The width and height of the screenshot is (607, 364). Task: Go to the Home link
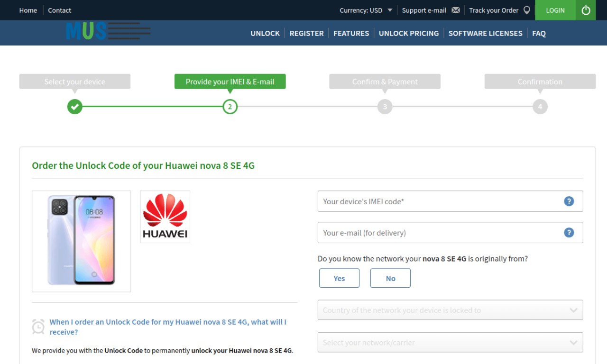point(28,10)
